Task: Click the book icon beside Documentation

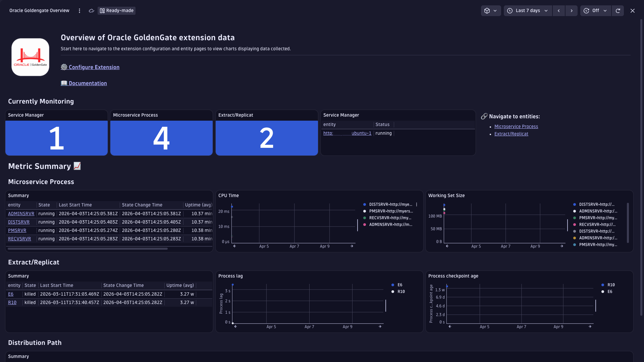Action: (64, 83)
